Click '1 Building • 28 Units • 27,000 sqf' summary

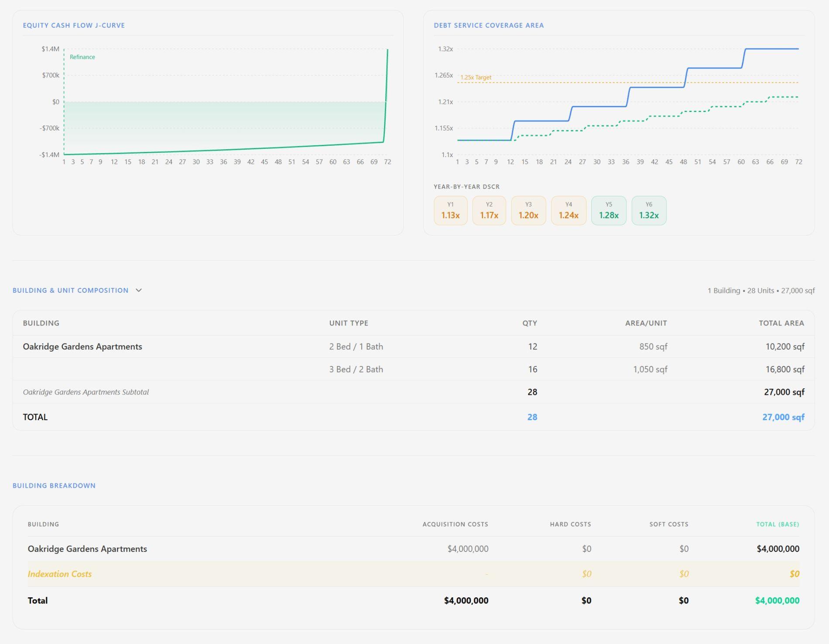pyautogui.click(x=761, y=291)
